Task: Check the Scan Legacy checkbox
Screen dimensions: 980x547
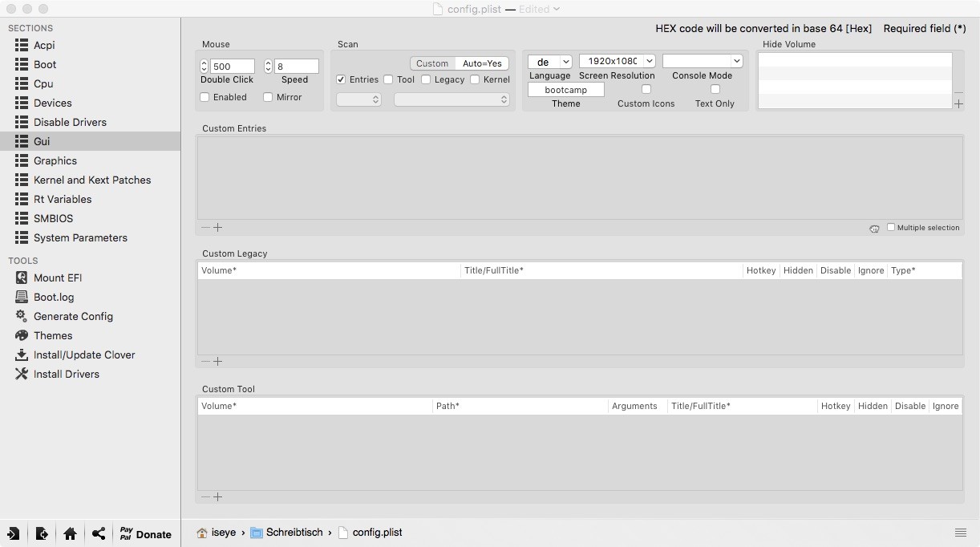Action: (426, 79)
